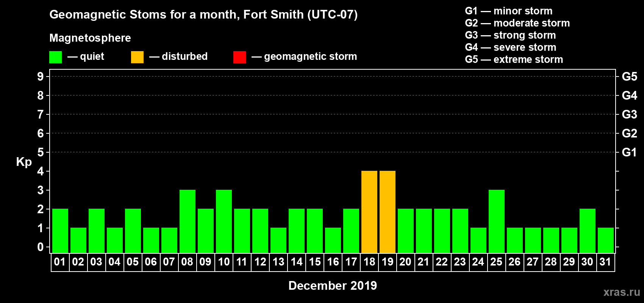
Task: Click the 'quiet' legend label
Action: 92,57
